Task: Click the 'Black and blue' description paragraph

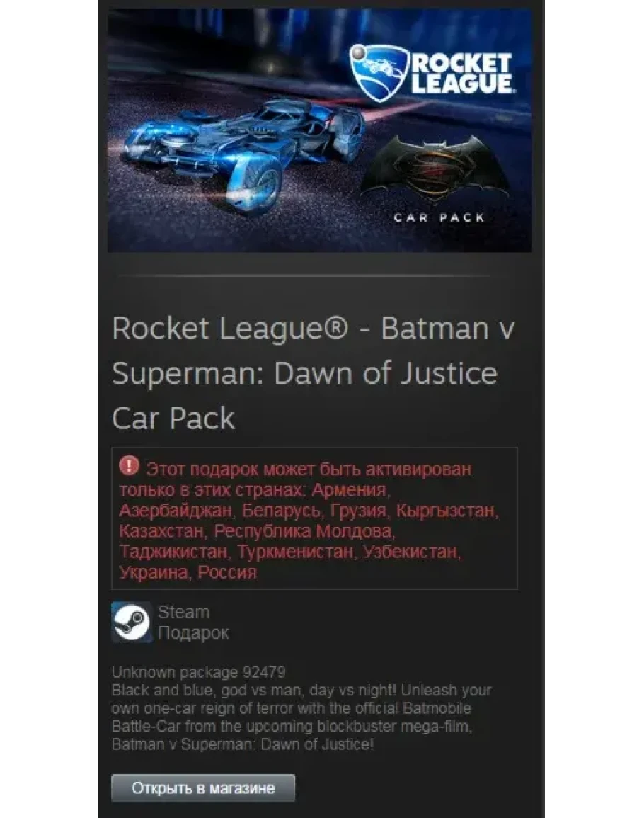Action: (x=301, y=717)
